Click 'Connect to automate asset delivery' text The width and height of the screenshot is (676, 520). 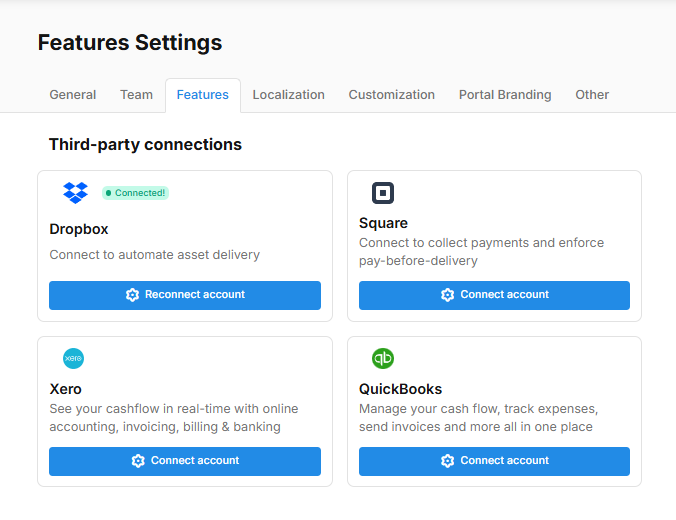tap(155, 255)
